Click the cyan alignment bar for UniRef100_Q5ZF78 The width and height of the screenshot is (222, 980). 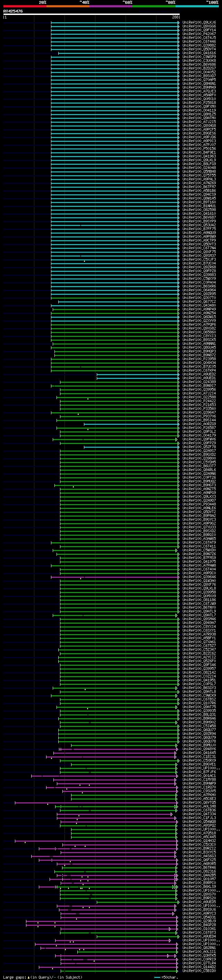[131, 447]
